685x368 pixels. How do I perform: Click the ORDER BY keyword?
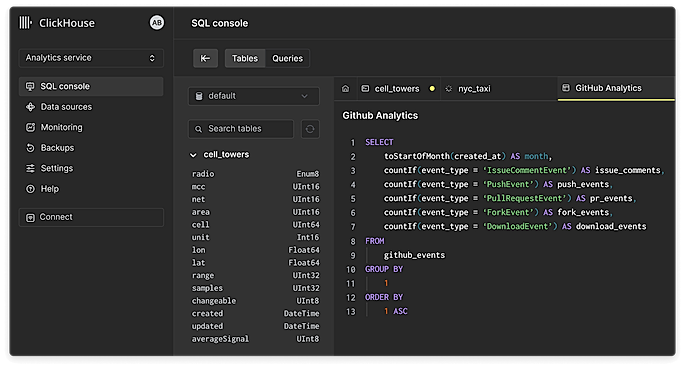tap(384, 297)
